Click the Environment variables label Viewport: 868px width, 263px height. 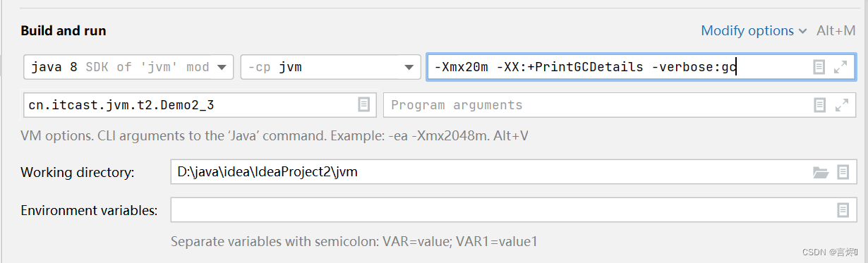[89, 210]
